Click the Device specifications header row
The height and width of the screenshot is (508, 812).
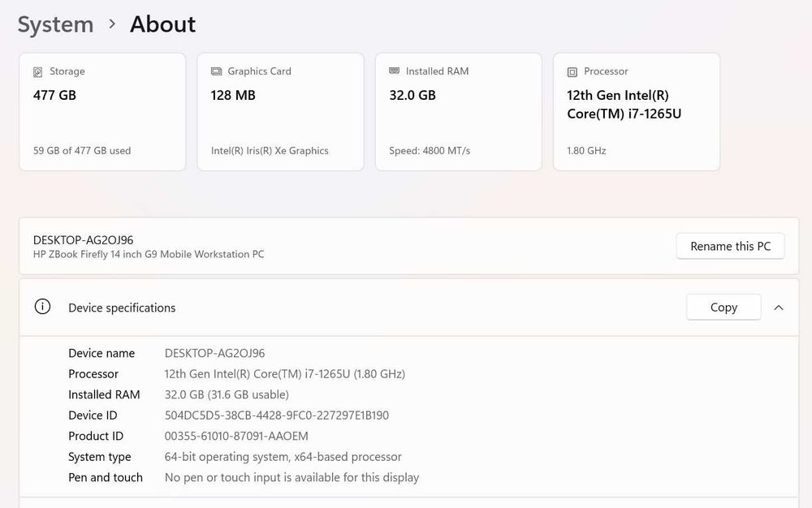pyautogui.click(x=365, y=308)
